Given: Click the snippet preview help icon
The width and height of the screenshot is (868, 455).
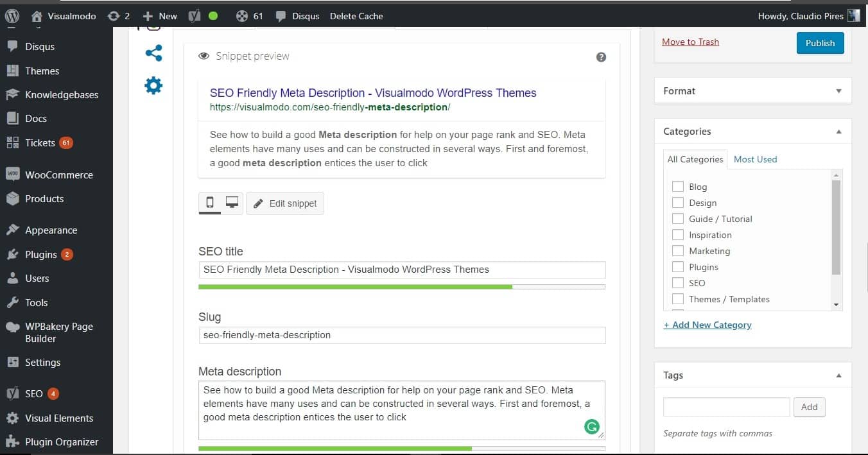Looking at the screenshot, I should pyautogui.click(x=601, y=57).
